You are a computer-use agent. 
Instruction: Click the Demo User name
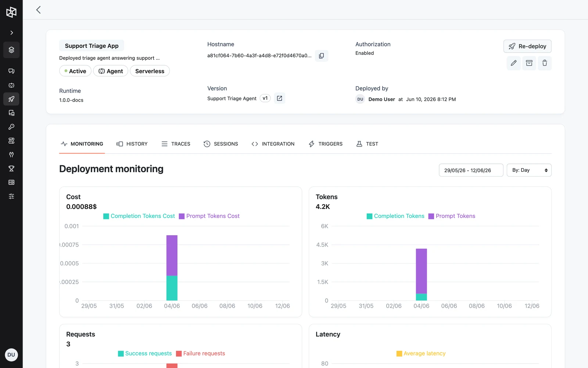pos(381,99)
